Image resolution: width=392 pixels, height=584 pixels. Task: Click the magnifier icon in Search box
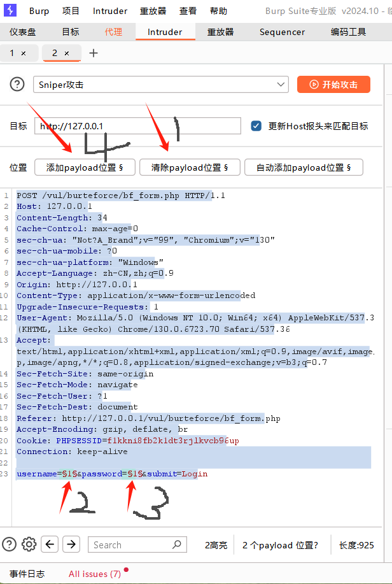[x=177, y=545]
